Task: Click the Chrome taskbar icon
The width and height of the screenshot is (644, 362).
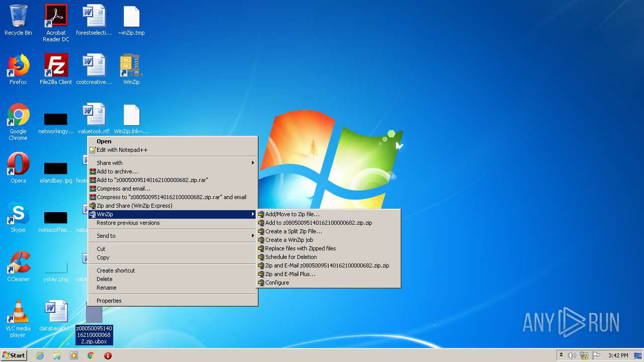Action: tap(91, 355)
